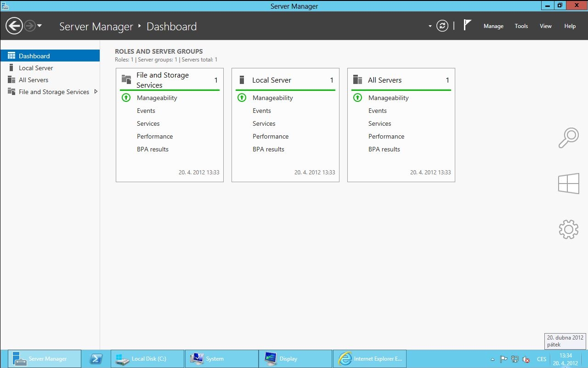Open Services in File and Storage Services tile
The image size is (588, 368).
[148, 123]
